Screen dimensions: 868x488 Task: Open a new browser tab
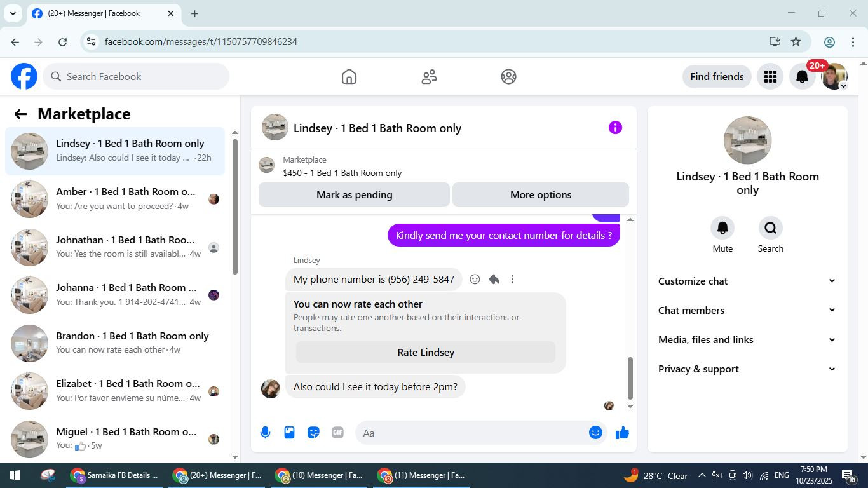[194, 13]
